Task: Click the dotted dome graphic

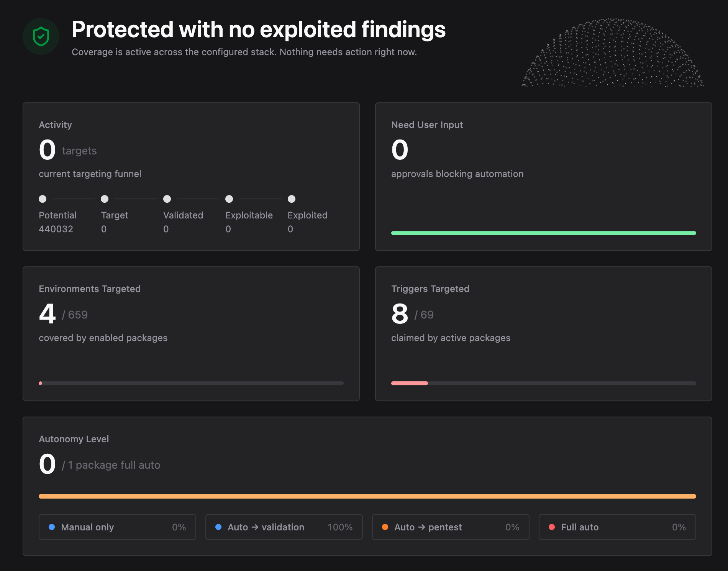Action: click(x=613, y=53)
